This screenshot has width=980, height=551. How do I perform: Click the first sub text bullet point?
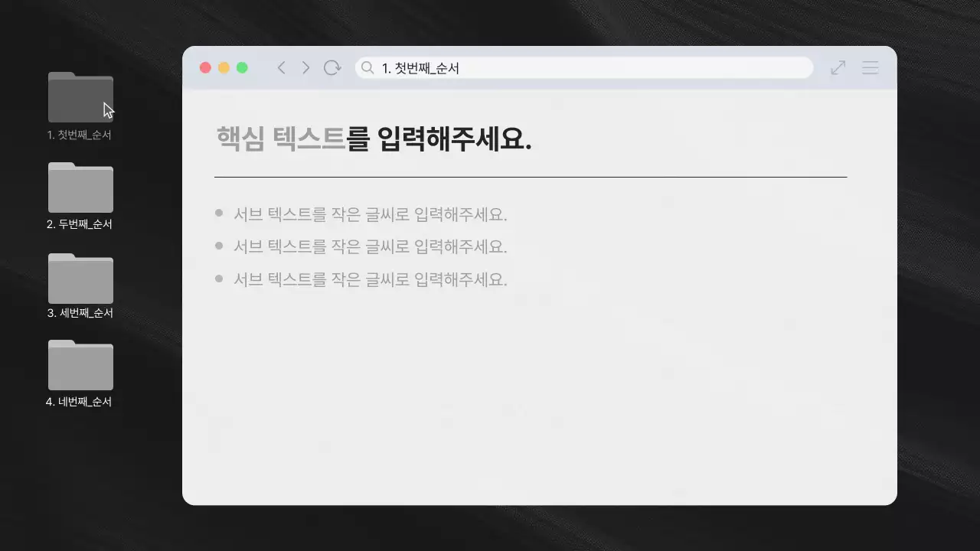[x=220, y=212]
